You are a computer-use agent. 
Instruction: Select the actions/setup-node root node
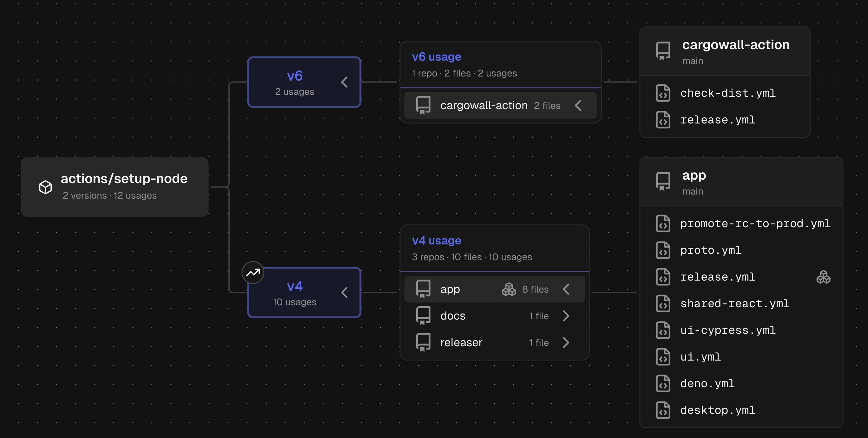[115, 187]
